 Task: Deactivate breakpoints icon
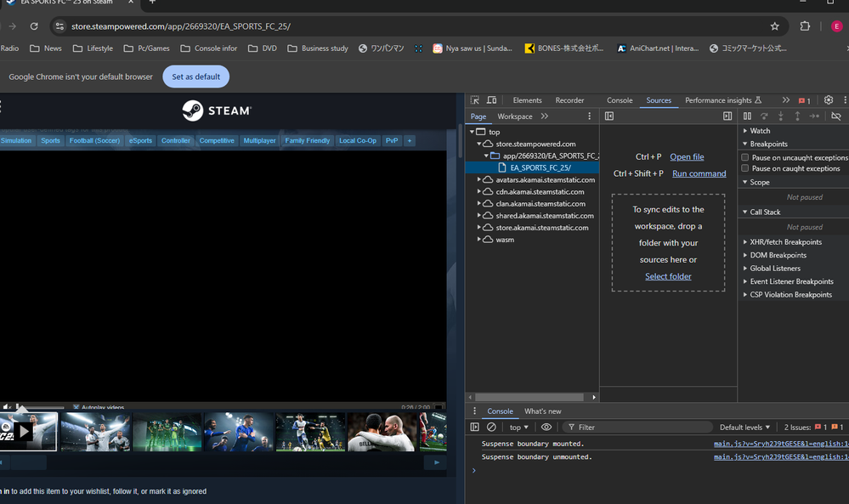[836, 116]
